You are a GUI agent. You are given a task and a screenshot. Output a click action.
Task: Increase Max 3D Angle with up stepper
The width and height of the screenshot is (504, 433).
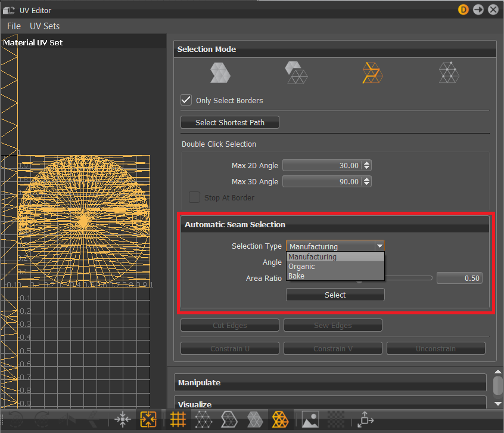(367, 179)
